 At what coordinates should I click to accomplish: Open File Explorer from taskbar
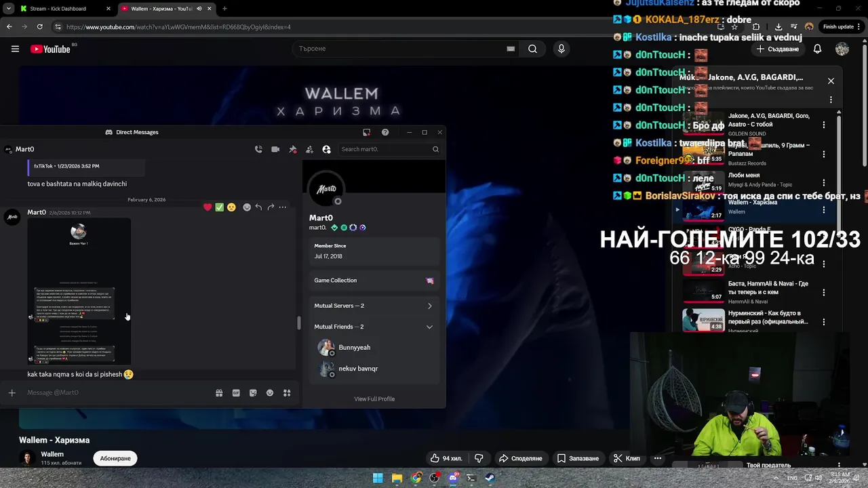tap(397, 478)
